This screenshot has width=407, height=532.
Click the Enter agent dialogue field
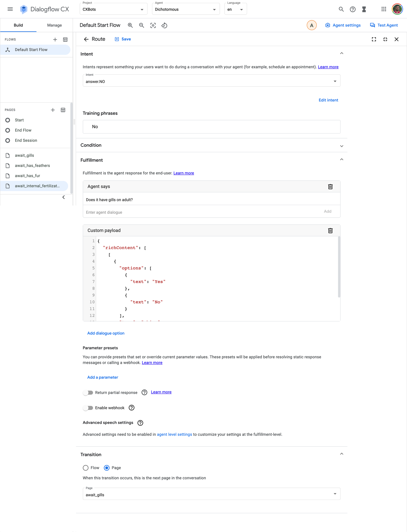click(x=201, y=212)
